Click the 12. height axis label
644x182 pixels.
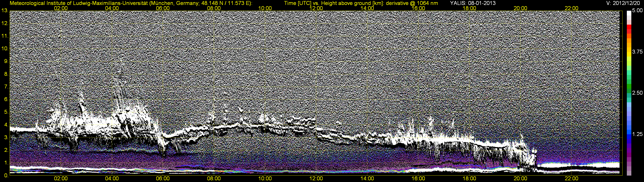click(x=5, y=23)
